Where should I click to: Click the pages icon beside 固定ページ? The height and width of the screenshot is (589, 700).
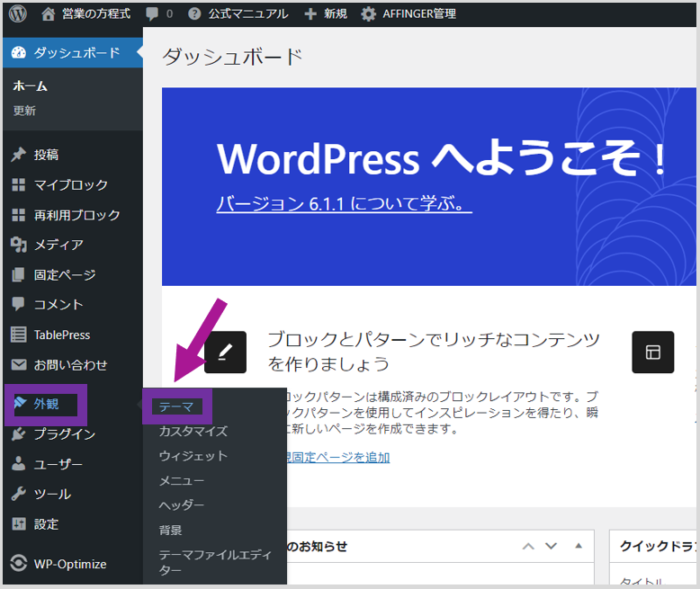(x=18, y=275)
